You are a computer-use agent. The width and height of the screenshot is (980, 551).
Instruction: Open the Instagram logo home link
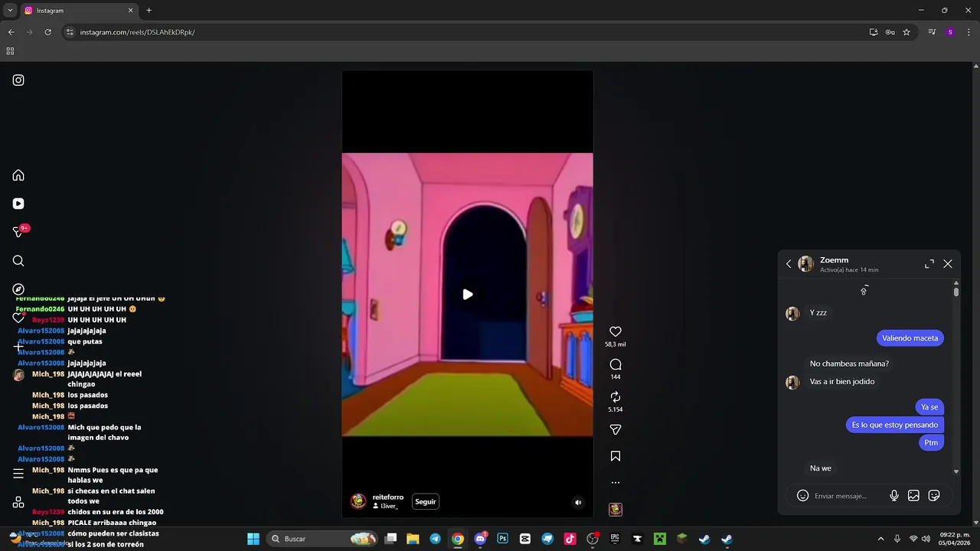[x=18, y=80]
